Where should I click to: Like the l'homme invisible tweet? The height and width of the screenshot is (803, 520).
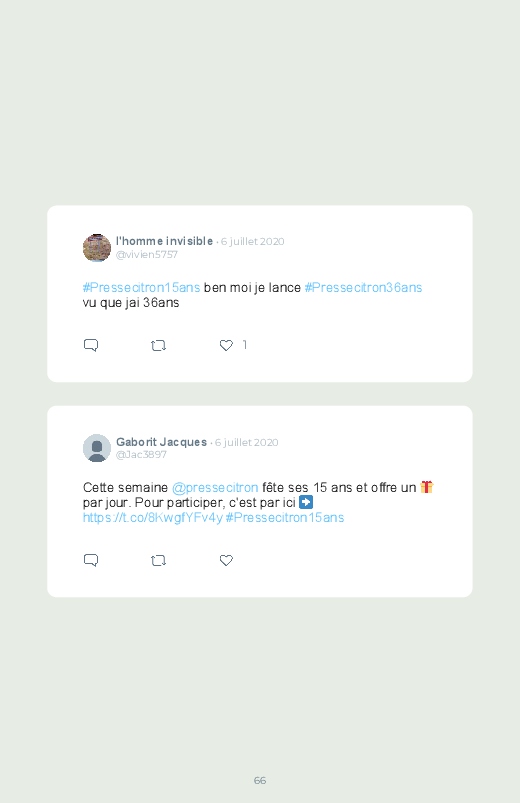click(x=226, y=346)
